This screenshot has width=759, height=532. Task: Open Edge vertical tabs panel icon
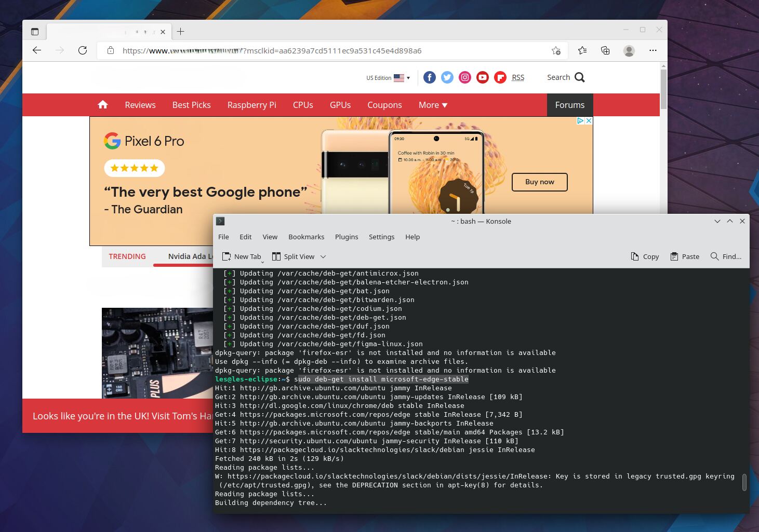pyautogui.click(x=35, y=32)
